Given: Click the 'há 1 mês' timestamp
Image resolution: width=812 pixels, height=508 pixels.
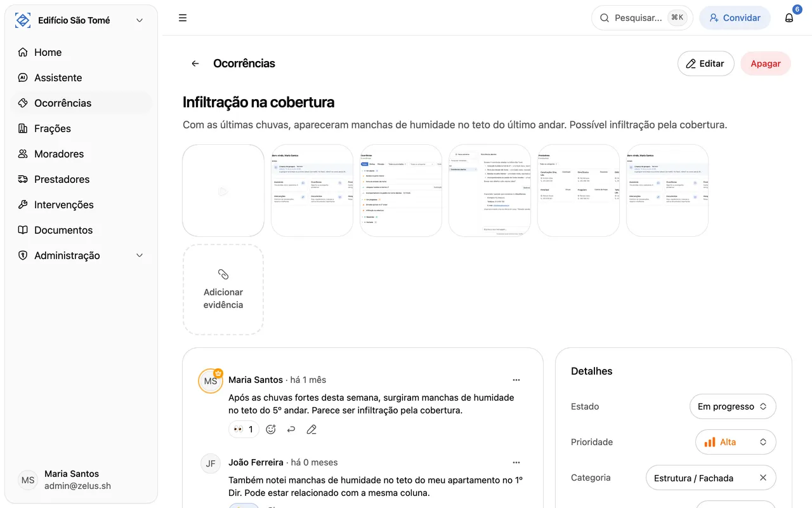Looking at the screenshot, I should [308, 380].
